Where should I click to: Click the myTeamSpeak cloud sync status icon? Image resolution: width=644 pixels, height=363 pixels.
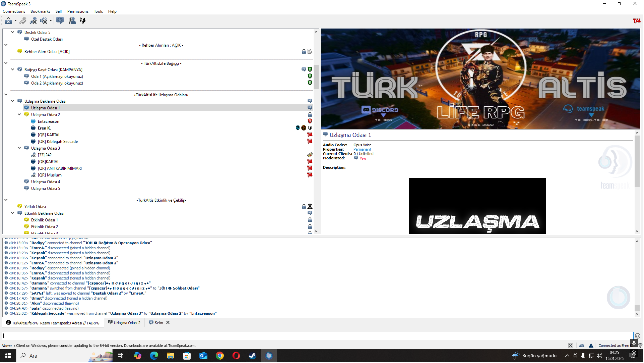582,346
